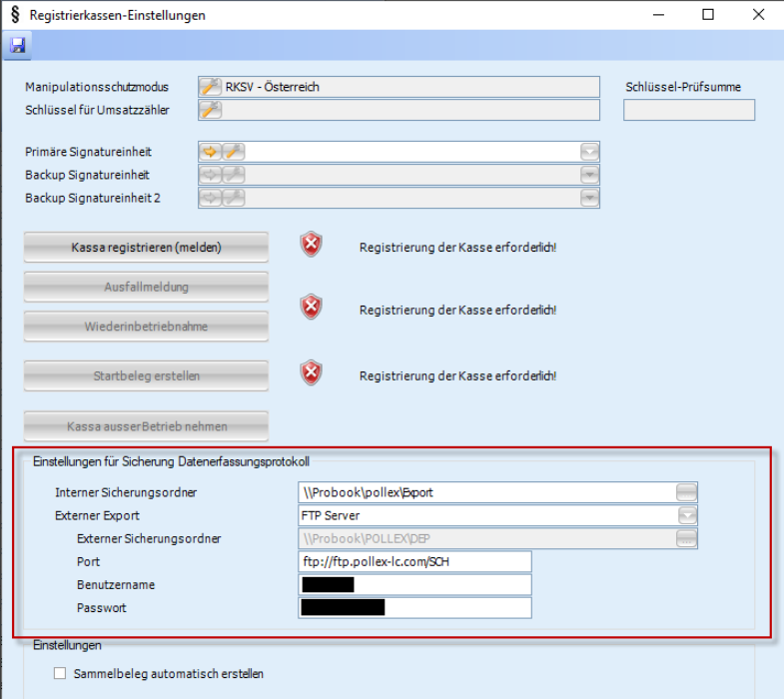Viewport: 784px width, 699px height.
Task: Expand the Externer Export dropdown list
Action: tap(686, 516)
